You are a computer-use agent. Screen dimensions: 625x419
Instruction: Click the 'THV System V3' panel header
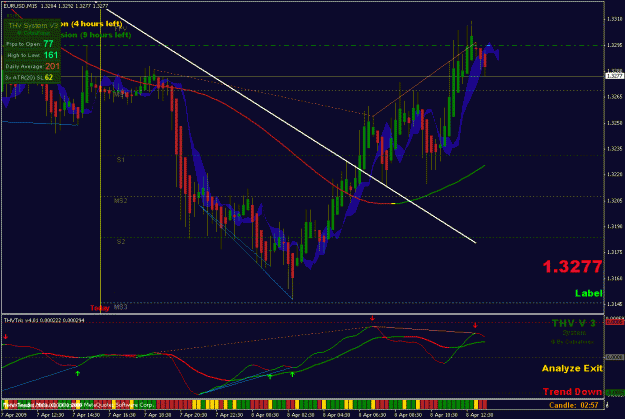coord(33,26)
